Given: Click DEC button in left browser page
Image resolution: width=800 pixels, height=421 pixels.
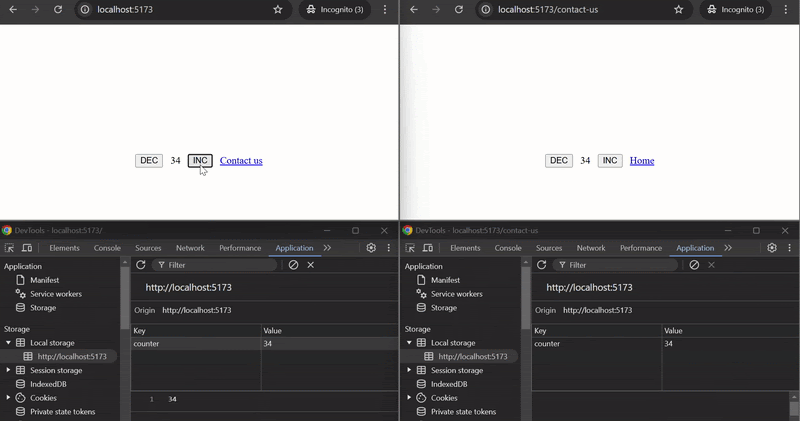Looking at the screenshot, I should click(x=149, y=161).
